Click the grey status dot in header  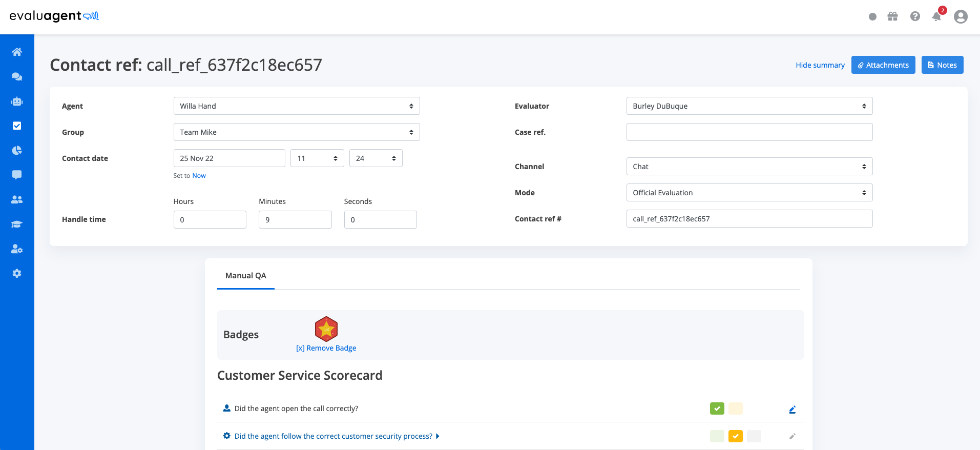point(872,17)
